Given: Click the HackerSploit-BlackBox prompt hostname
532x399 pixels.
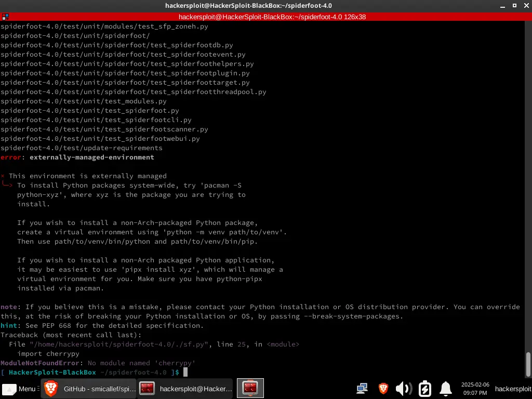Looking at the screenshot, I should tap(52, 372).
